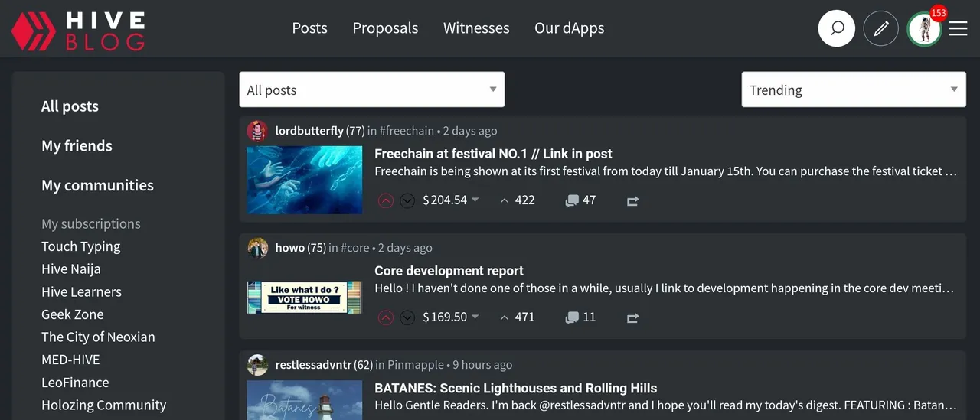Open the Pinmapple community link
Viewport: 980px width, 420px height.
pyautogui.click(x=416, y=365)
